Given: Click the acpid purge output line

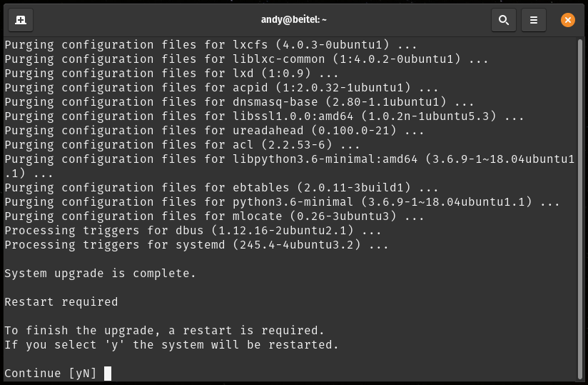Looking at the screenshot, I should (x=221, y=88).
